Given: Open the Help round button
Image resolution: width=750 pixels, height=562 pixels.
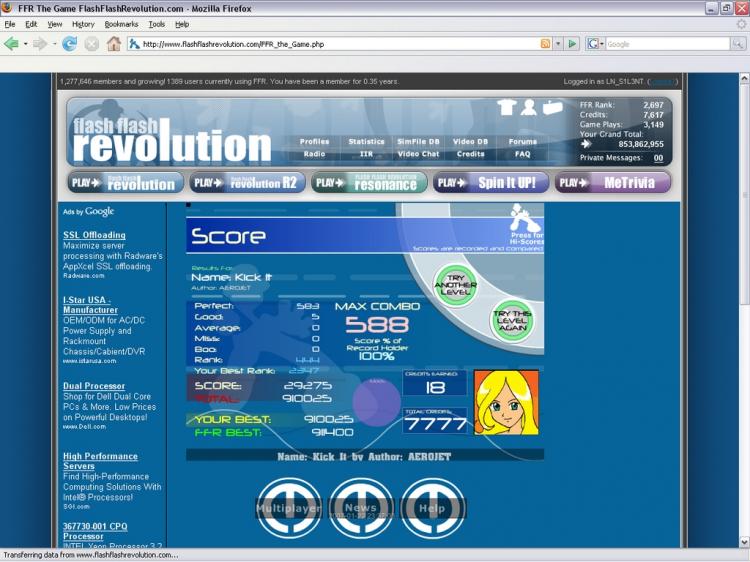Looking at the screenshot, I should (432, 508).
